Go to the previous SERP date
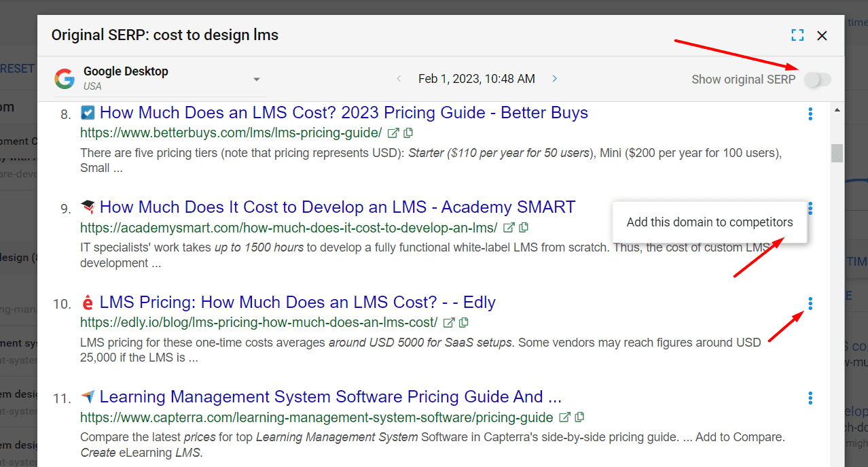868x467 pixels. pos(399,79)
